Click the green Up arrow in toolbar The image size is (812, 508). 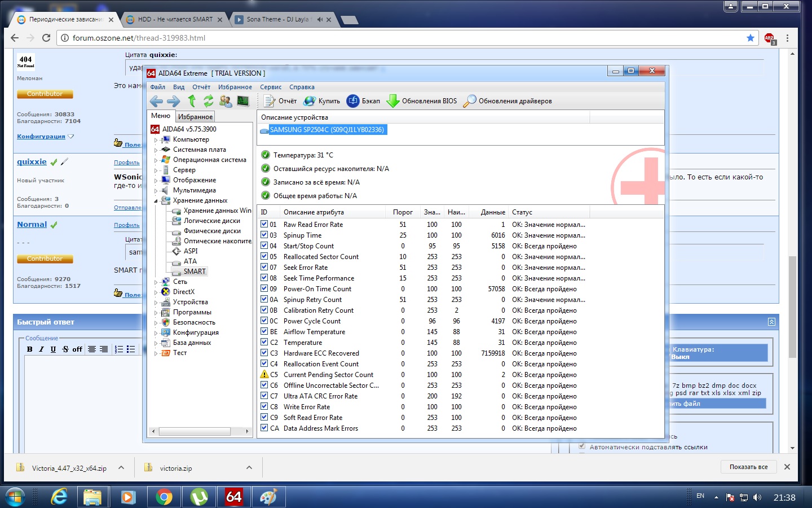pos(192,101)
